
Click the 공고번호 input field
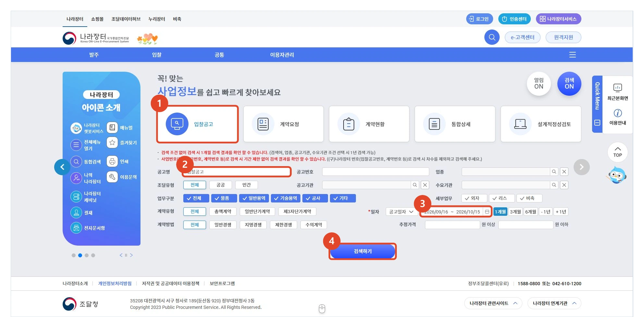(375, 172)
